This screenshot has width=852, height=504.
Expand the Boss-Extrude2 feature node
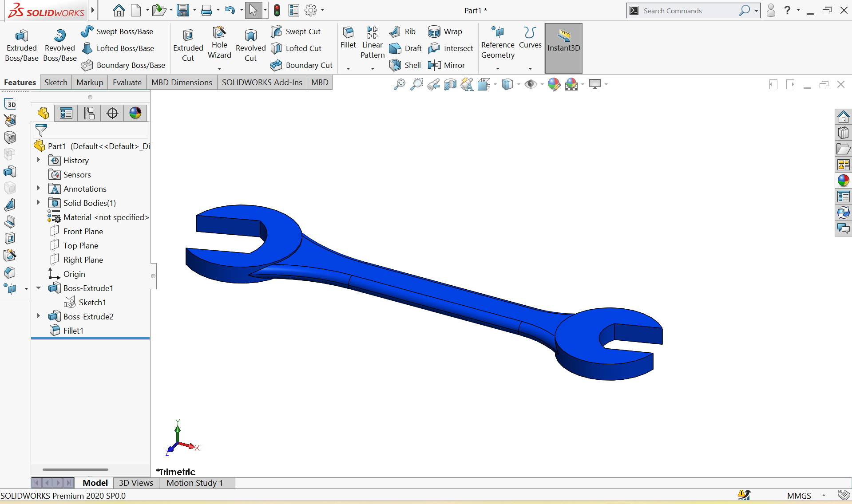coord(39,316)
